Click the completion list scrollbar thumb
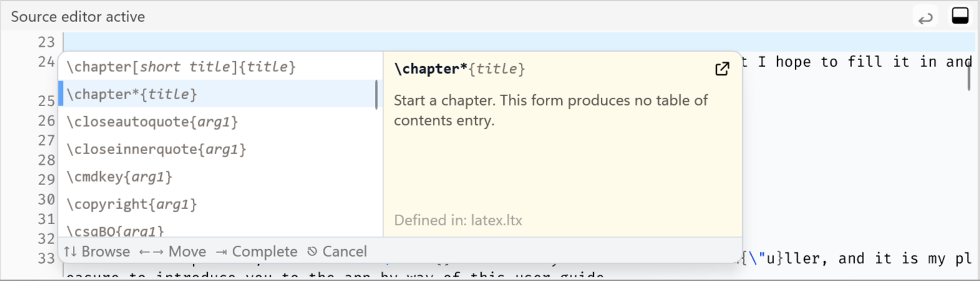Viewport: 980px width, 281px height. [376, 94]
